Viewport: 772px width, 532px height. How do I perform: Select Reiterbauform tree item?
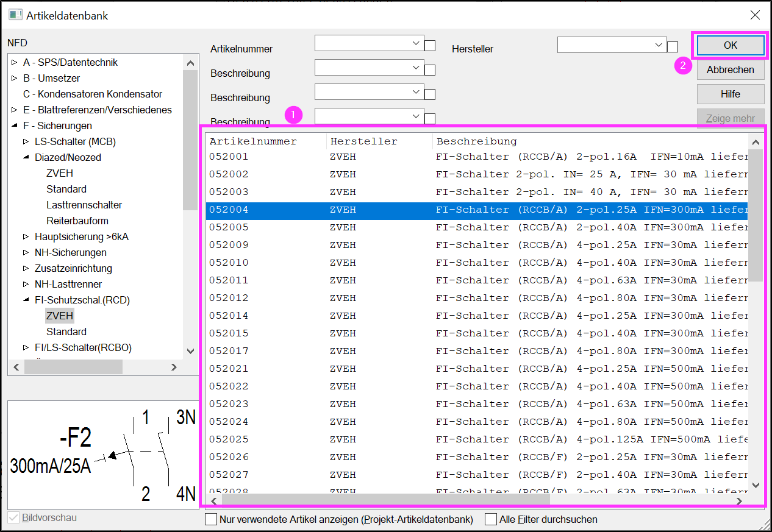click(x=77, y=221)
